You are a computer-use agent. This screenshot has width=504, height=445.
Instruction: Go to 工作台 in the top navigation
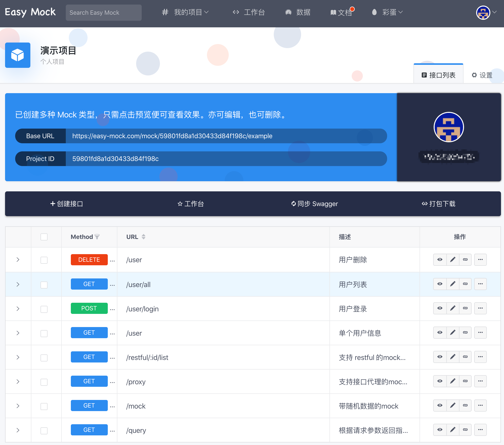(249, 12)
